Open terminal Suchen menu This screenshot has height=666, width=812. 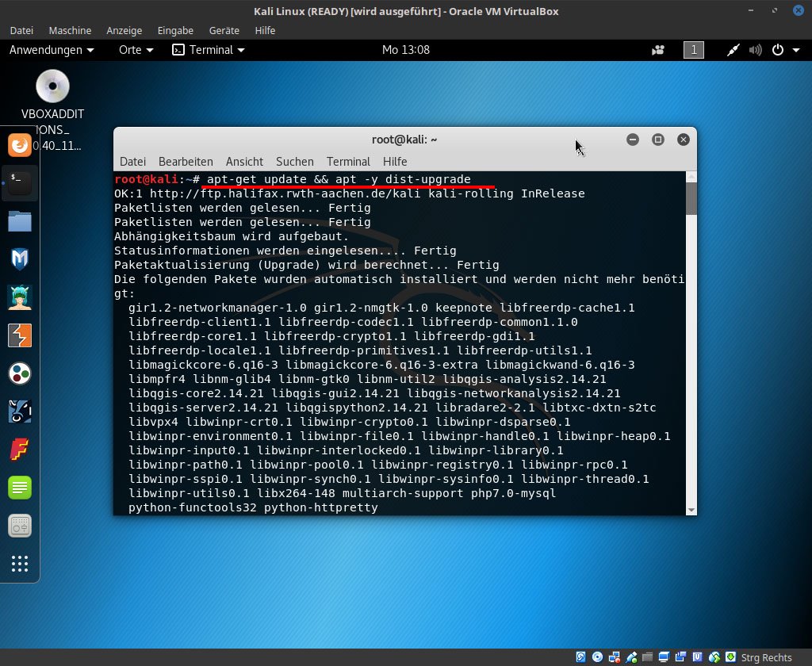(295, 162)
